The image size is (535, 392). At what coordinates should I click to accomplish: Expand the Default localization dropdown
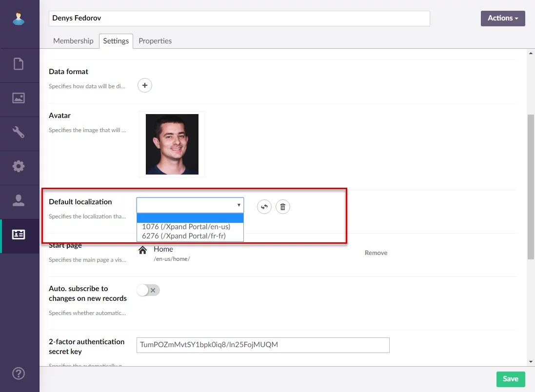(190, 205)
